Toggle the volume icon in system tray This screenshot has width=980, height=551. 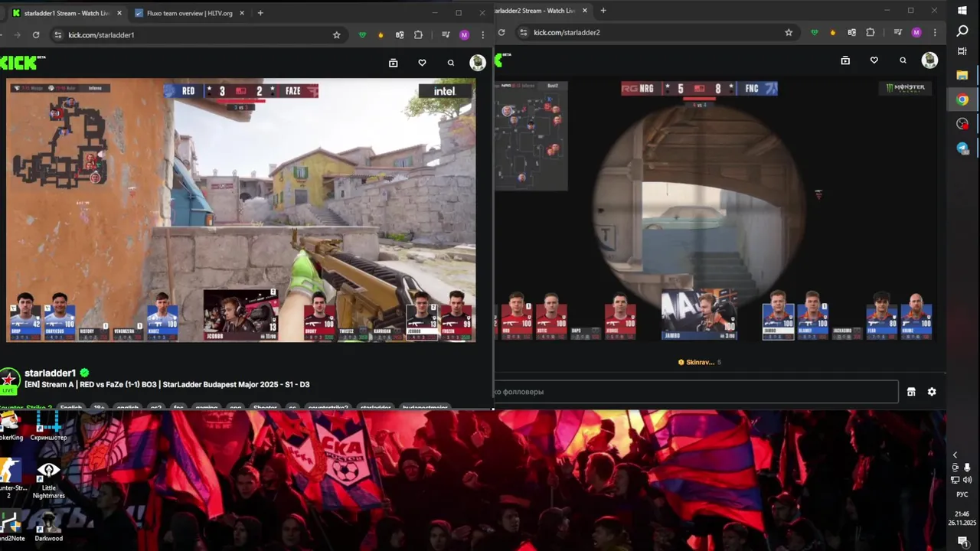[x=967, y=480]
